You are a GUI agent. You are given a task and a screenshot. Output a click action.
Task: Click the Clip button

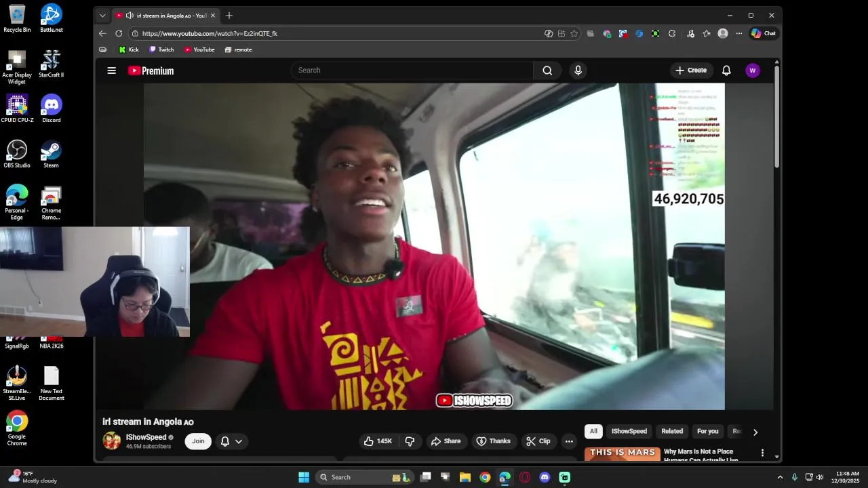tap(538, 441)
